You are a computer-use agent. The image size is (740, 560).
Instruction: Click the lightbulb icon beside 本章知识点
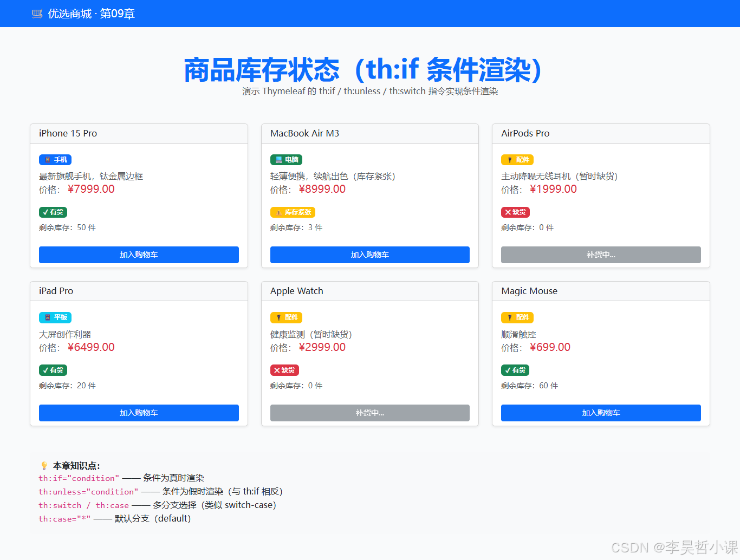tap(44, 466)
